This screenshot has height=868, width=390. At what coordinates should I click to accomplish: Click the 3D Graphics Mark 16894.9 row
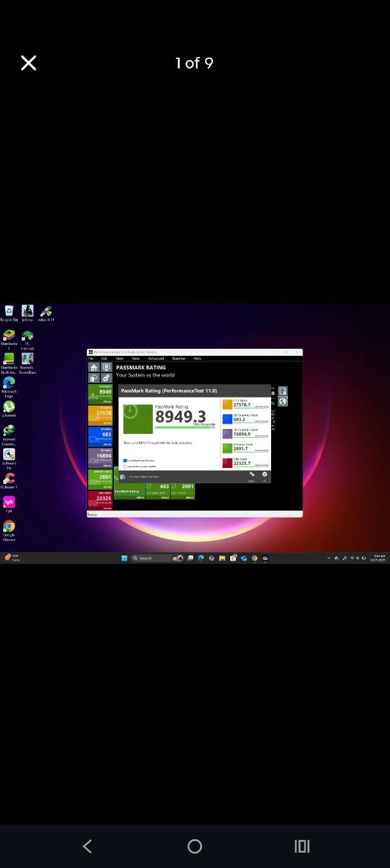246,433
